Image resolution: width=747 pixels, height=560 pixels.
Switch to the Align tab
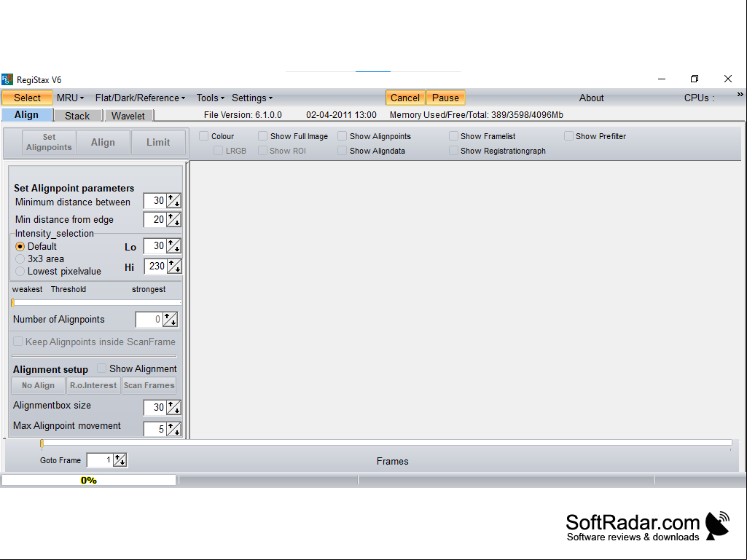pyautogui.click(x=27, y=115)
